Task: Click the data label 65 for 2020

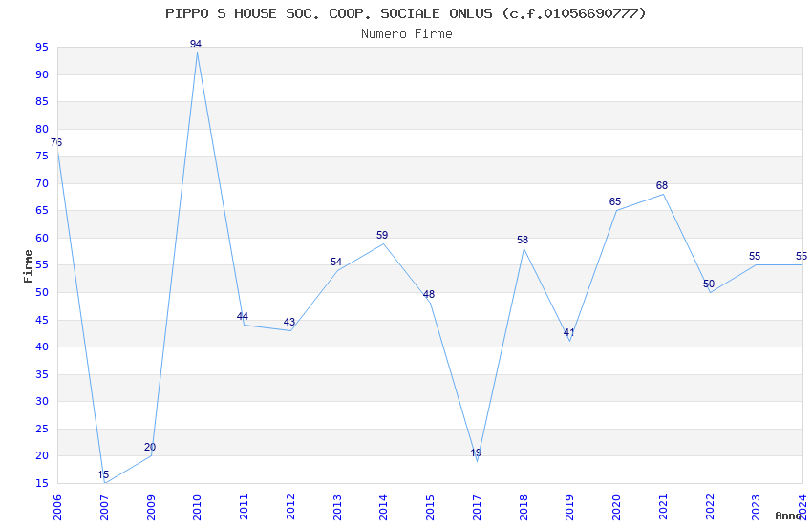Action: pyautogui.click(x=615, y=201)
